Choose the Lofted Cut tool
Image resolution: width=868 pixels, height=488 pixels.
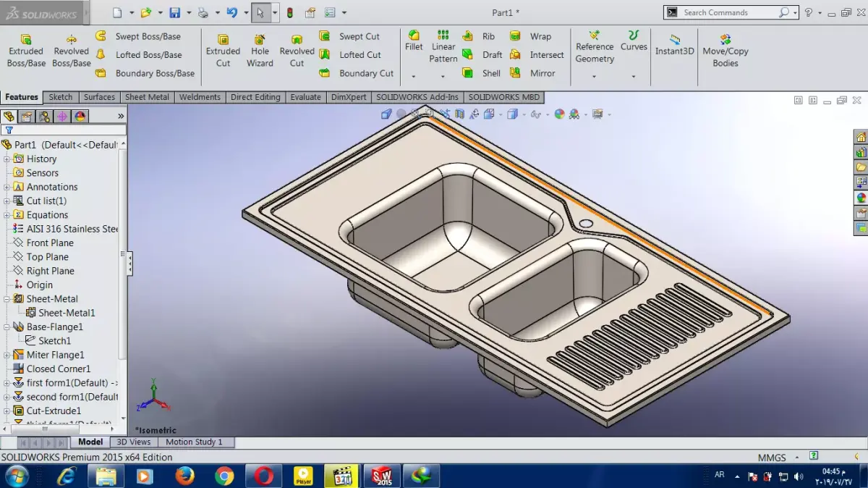350,54
